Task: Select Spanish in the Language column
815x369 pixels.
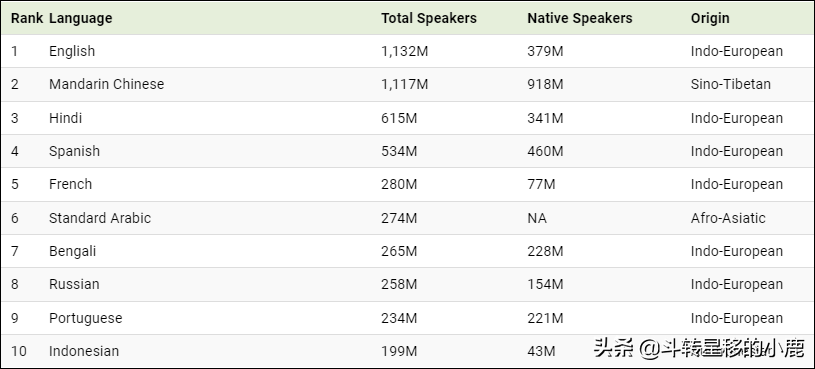Action: pyautogui.click(x=74, y=151)
